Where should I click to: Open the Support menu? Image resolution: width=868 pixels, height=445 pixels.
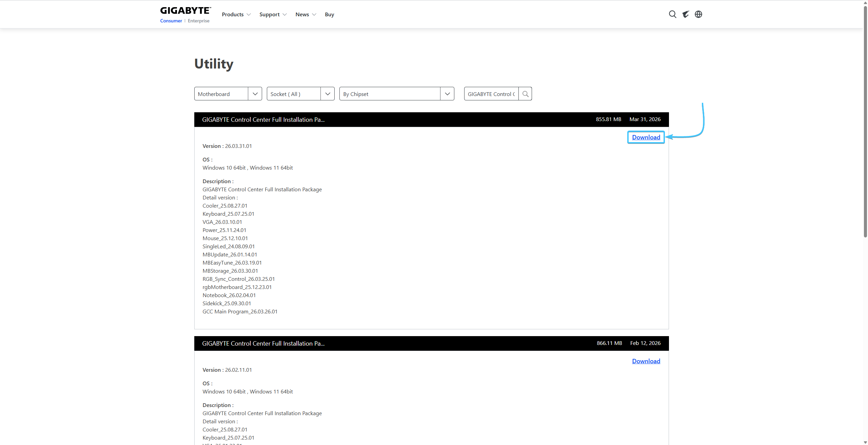[273, 15]
